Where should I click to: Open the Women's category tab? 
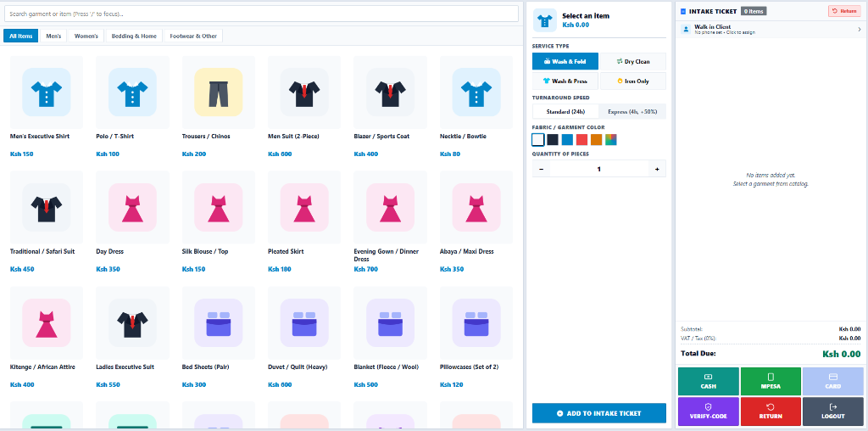click(x=86, y=36)
